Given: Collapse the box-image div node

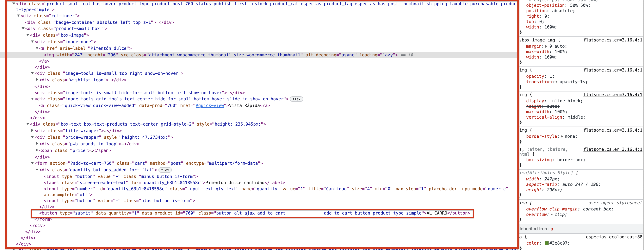Looking at the screenshot, I should pyautogui.click(x=28, y=35).
